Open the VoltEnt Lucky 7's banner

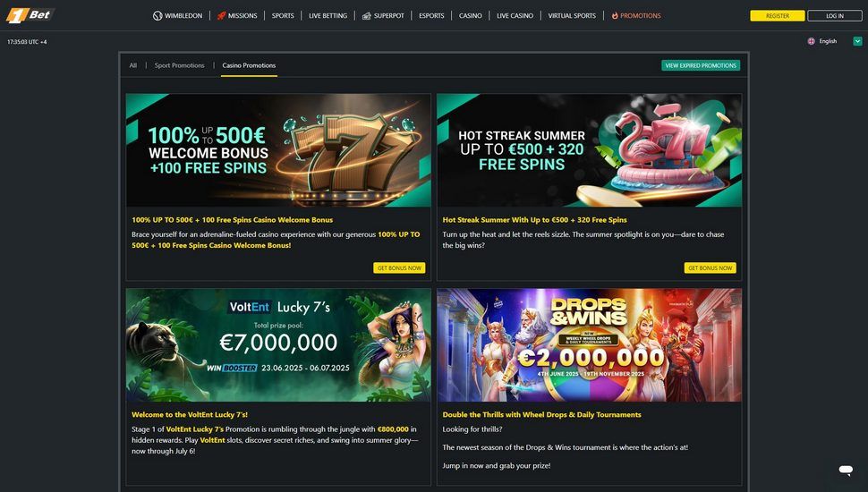click(278, 344)
